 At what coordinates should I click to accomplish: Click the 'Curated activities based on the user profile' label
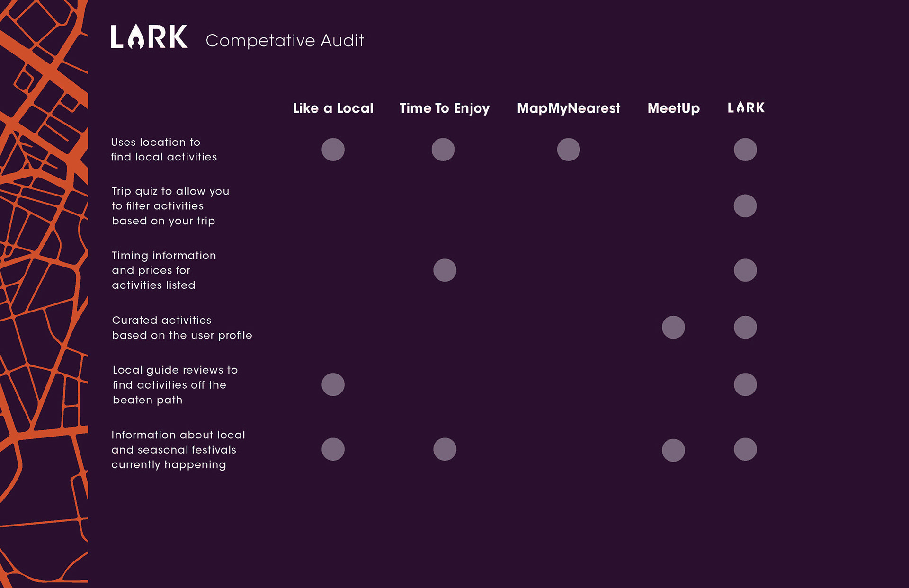182,328
